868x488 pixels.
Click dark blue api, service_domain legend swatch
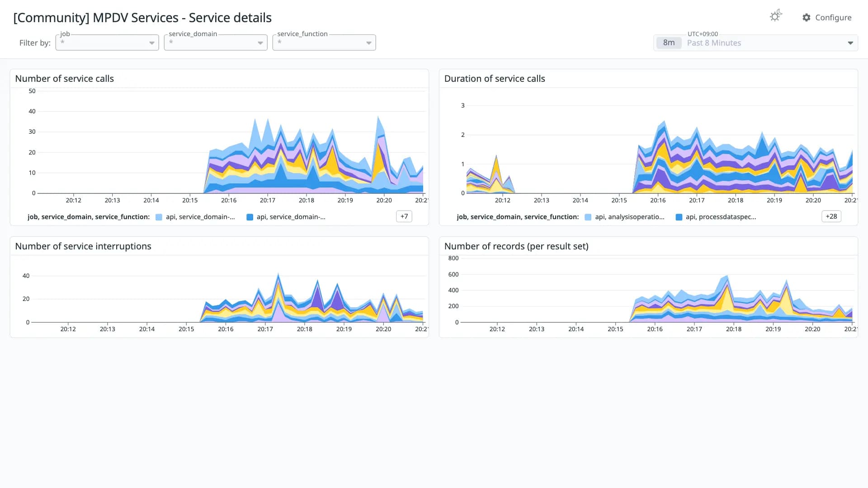pos(250,217)
